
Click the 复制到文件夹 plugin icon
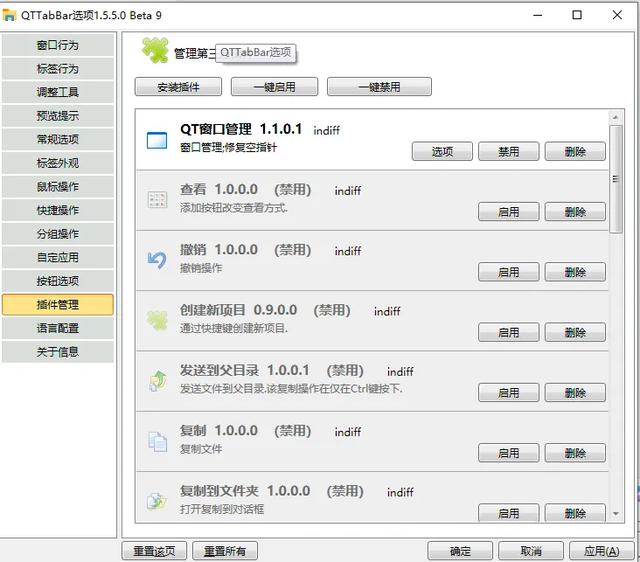157,501
